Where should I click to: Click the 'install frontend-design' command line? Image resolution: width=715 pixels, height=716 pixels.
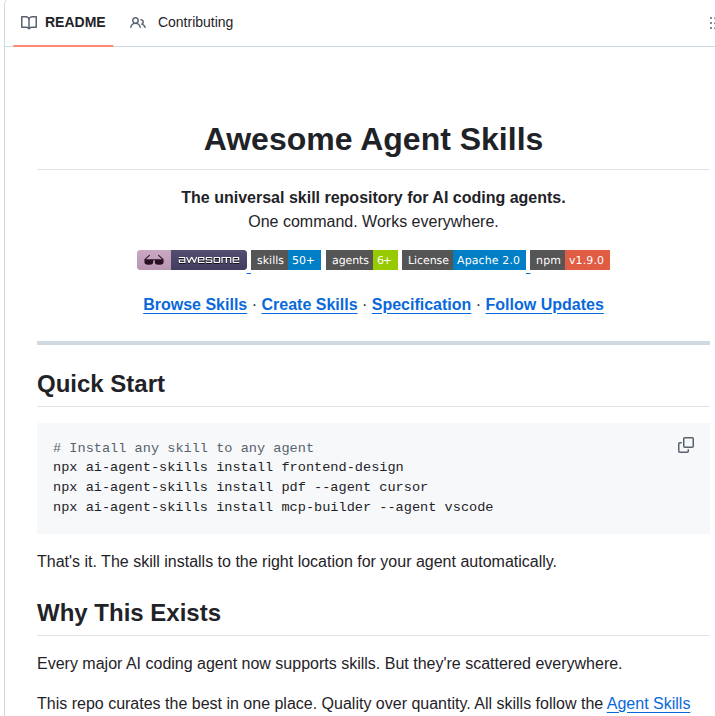tap(228, 467)
